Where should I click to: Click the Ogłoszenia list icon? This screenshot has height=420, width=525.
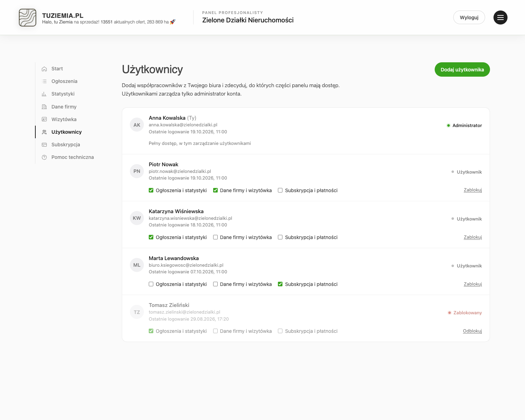point(44,82)
